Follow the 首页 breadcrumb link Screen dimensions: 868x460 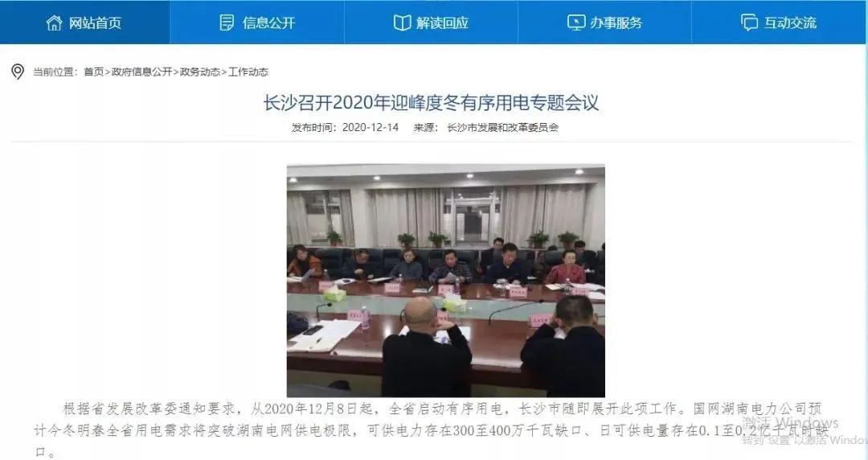(x=93, y=72)
